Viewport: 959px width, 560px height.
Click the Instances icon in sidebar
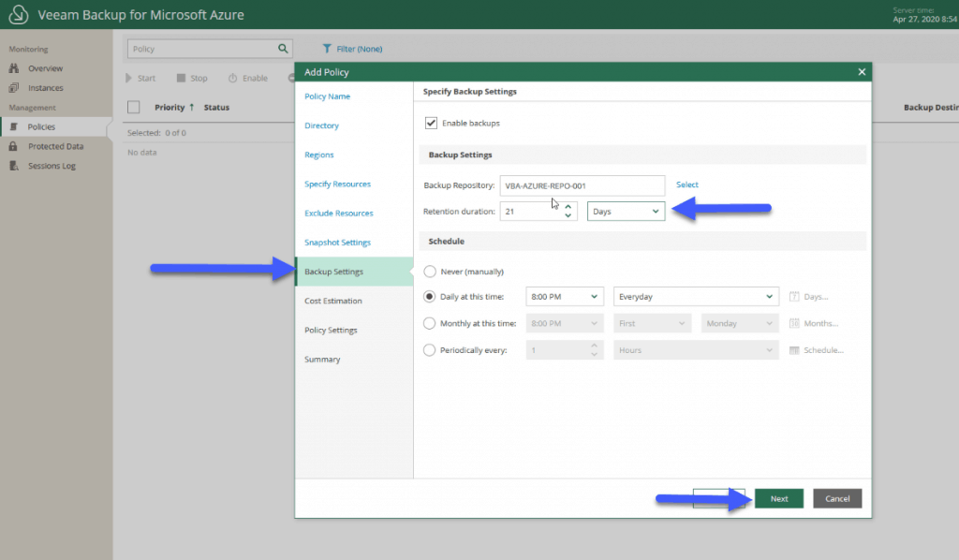pos(13,88)
